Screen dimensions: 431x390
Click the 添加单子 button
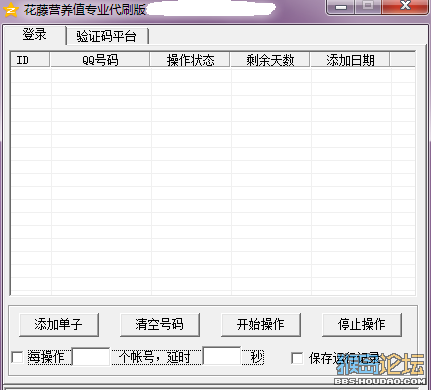click(59, 324)
